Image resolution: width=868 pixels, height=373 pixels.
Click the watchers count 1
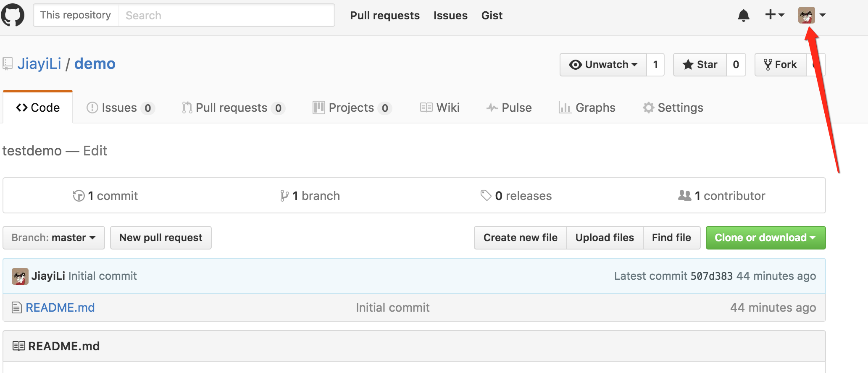tap(655, 65)
